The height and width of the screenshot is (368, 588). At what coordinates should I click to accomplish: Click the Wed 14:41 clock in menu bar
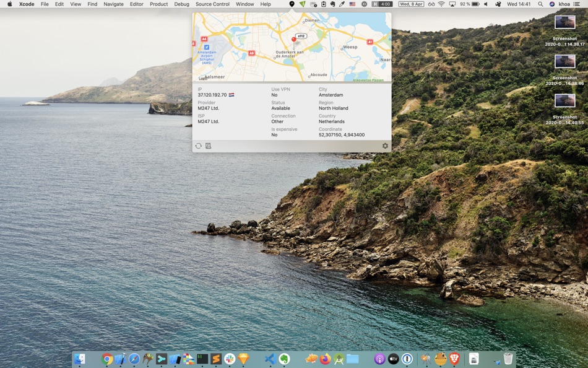coord(519,4)
